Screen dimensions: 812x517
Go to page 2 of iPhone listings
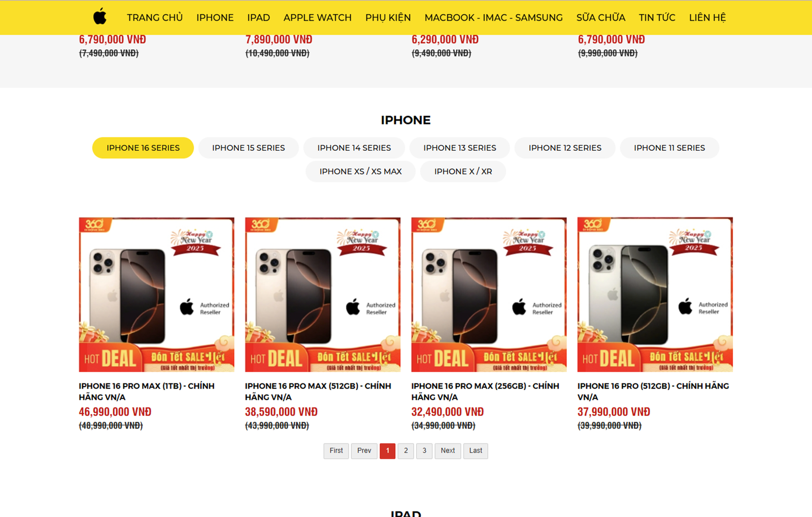pyautogui.click(x=406, y=451)
